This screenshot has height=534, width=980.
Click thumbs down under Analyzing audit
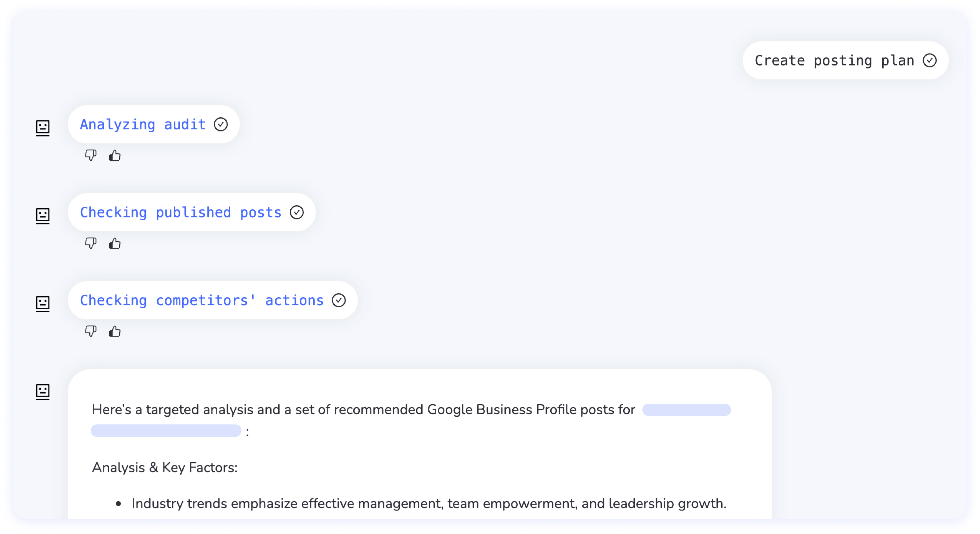click(90, 155)
